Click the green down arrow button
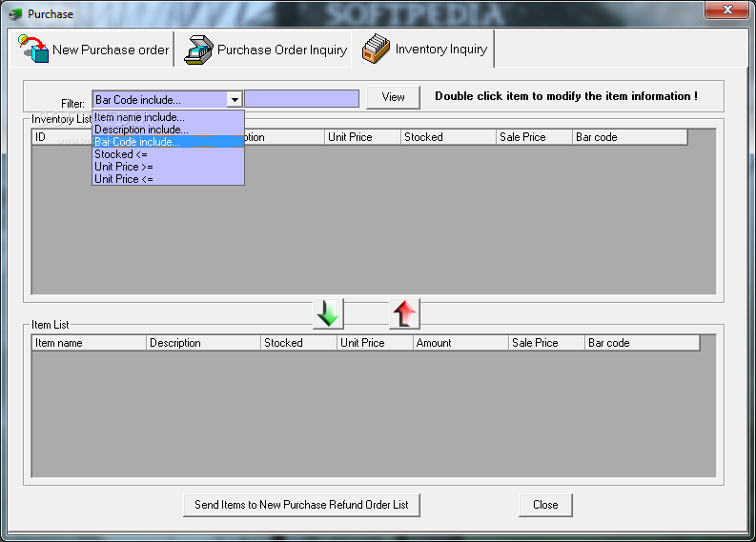 point(328,313)
